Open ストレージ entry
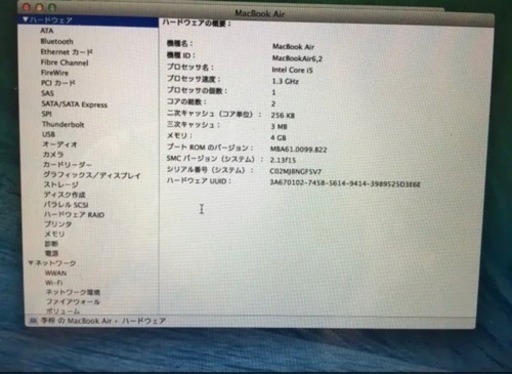Image resolution: width=512 pixels, height=374 pixels. click(x=61, y=184)
